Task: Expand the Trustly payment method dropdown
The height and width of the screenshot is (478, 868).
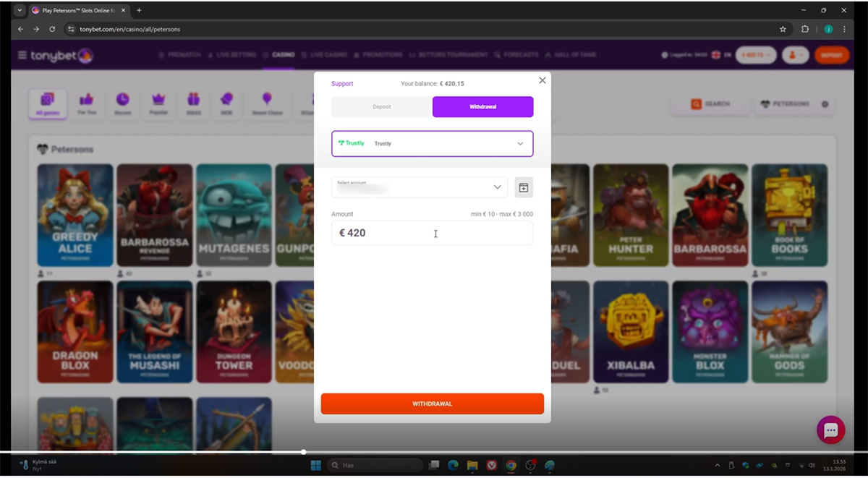Action: click(x=432, y=144)
